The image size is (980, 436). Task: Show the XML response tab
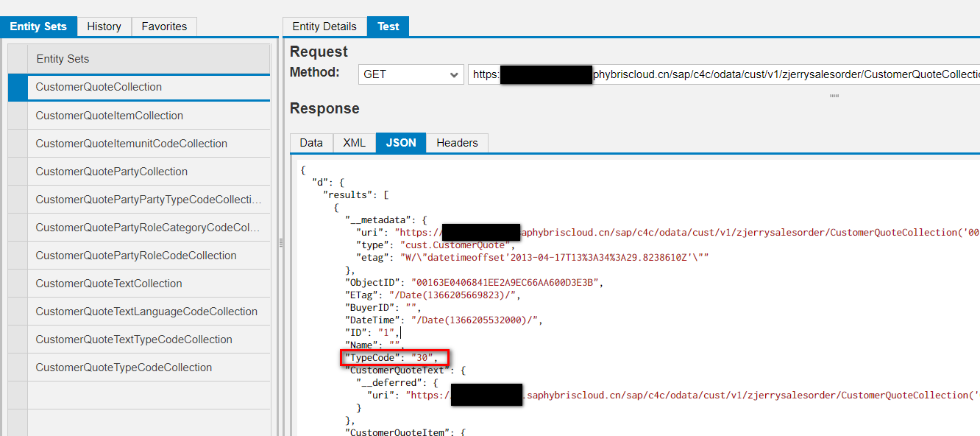point(354,143)
